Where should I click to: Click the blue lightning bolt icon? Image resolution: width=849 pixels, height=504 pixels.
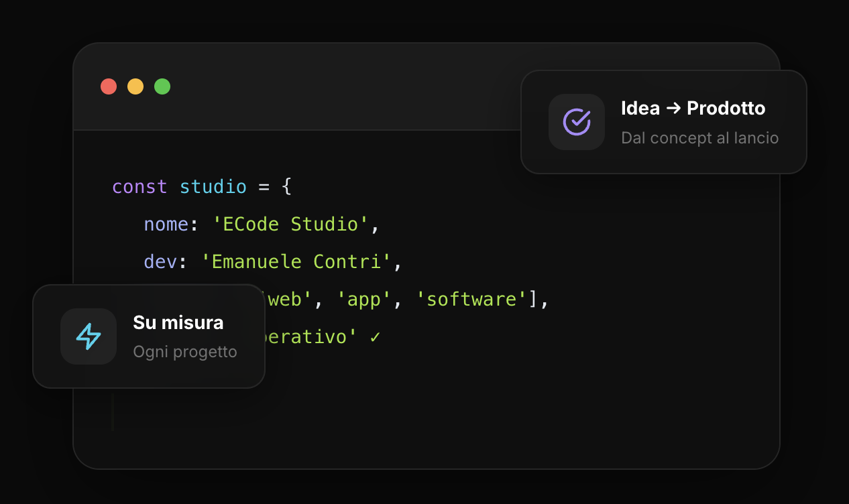(x=89, y=336)
